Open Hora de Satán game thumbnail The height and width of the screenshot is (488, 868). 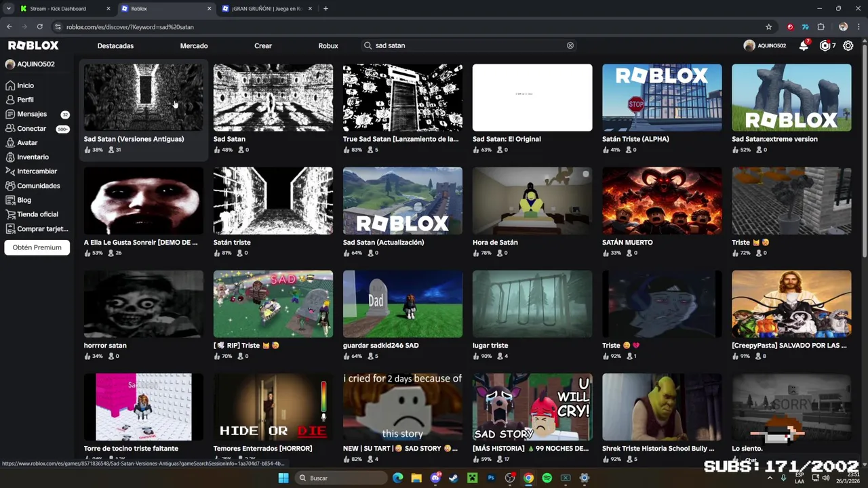532,201
